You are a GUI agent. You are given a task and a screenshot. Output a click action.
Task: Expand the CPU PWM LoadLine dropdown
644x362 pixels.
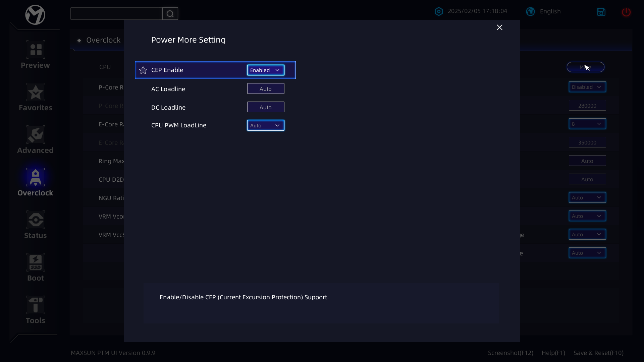click(265, 125)
